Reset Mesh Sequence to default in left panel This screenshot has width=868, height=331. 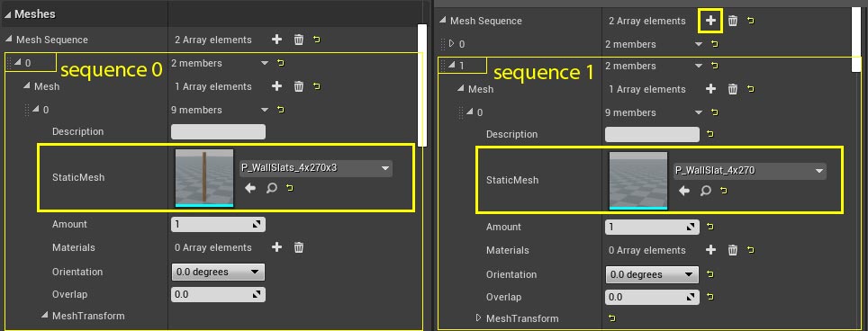[317, 40]
